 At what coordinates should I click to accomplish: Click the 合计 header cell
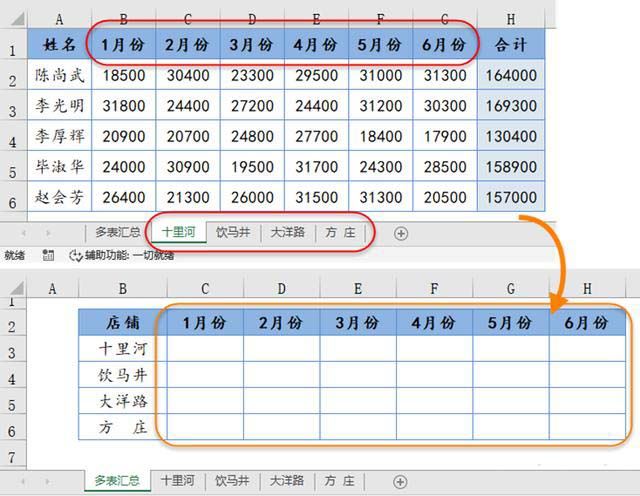click(511, 44)
